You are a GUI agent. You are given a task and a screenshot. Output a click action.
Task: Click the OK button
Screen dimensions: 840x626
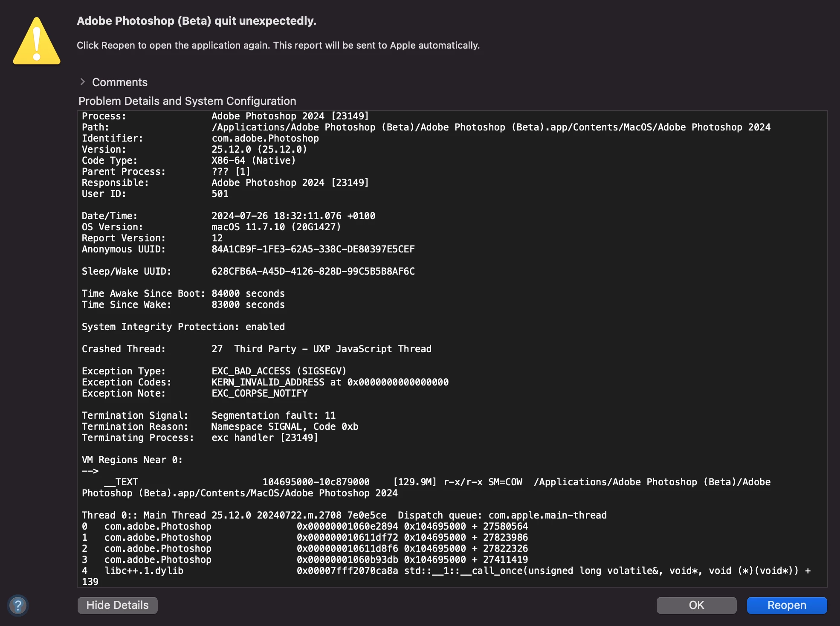696,605
